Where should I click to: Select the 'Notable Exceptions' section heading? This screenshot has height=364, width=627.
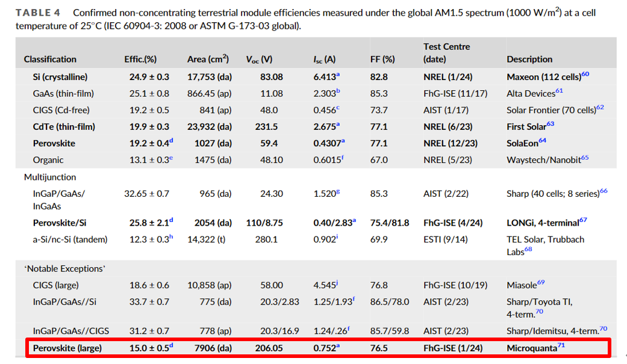64,268
